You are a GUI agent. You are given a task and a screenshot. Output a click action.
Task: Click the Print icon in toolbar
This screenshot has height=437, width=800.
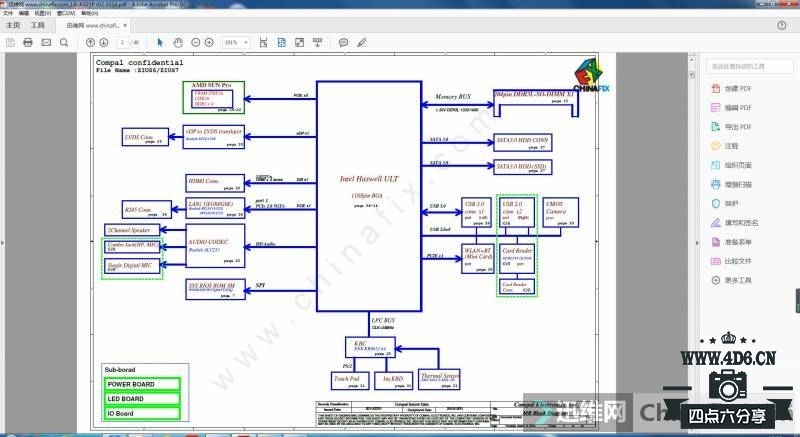pyautogui.click(x=28, y=42)
